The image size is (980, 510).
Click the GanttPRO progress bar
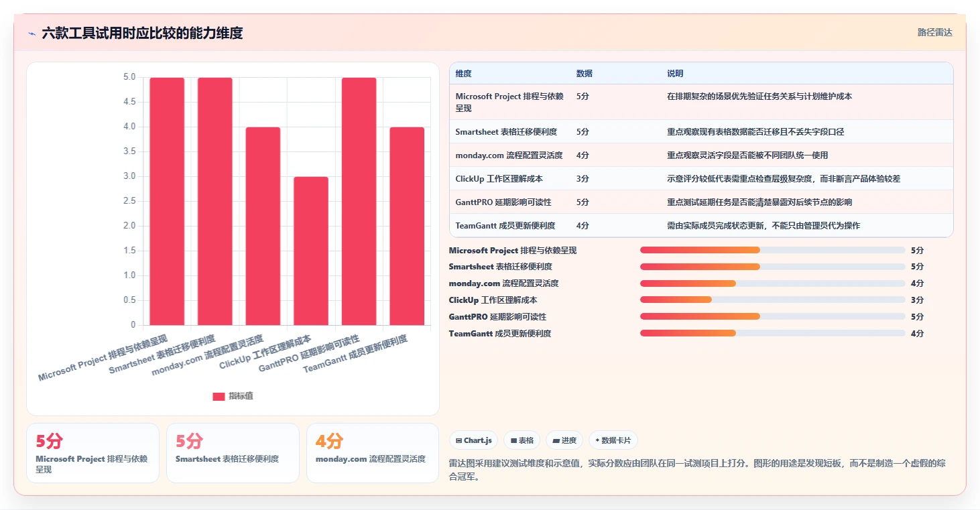pos(772,316)
